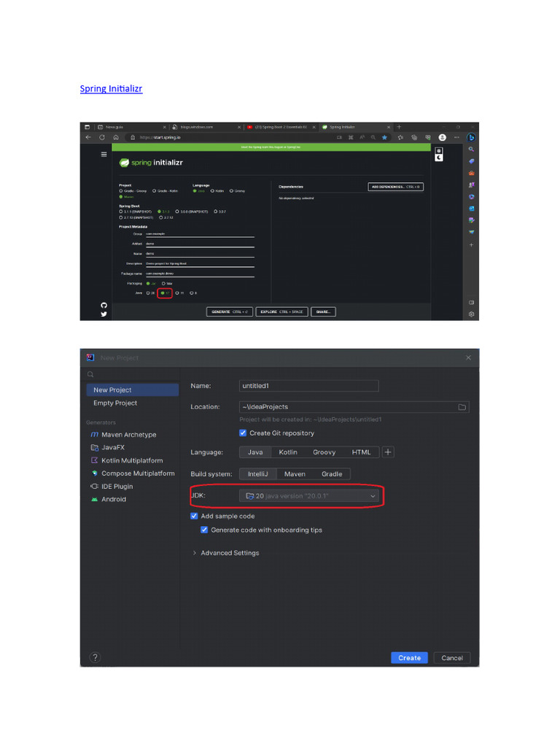Click the Edge sidebar settings gear
This screenshot has width=560, height=747.
coord(472,314)
